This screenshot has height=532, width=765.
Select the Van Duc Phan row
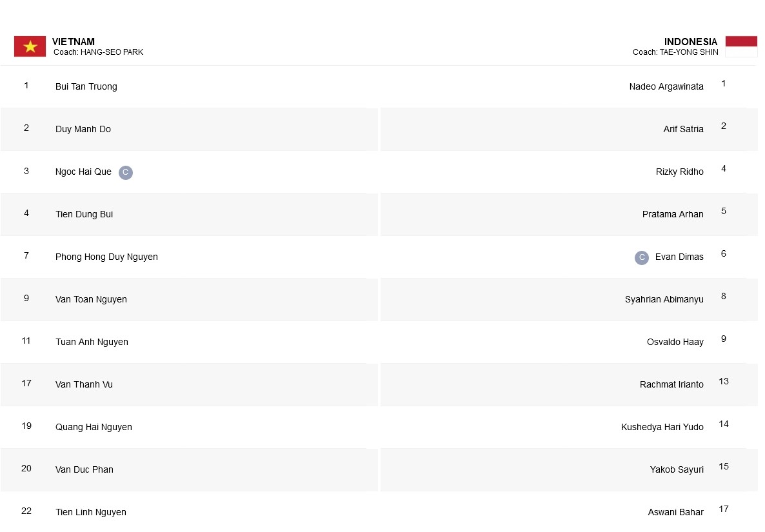pyautogui.click(x=189, y=469)
